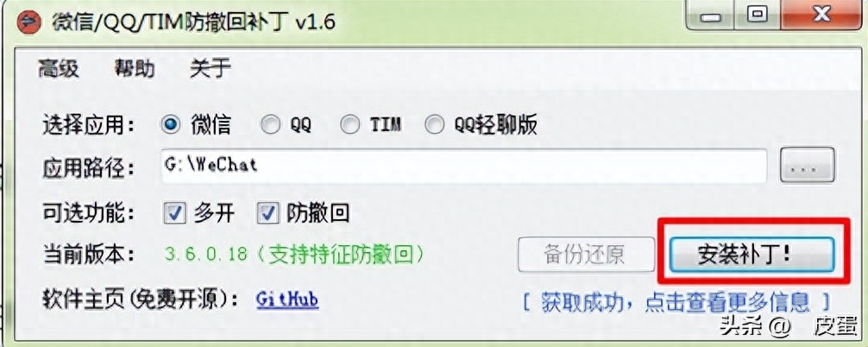Close the patch tool window

(x=822, y=15)
